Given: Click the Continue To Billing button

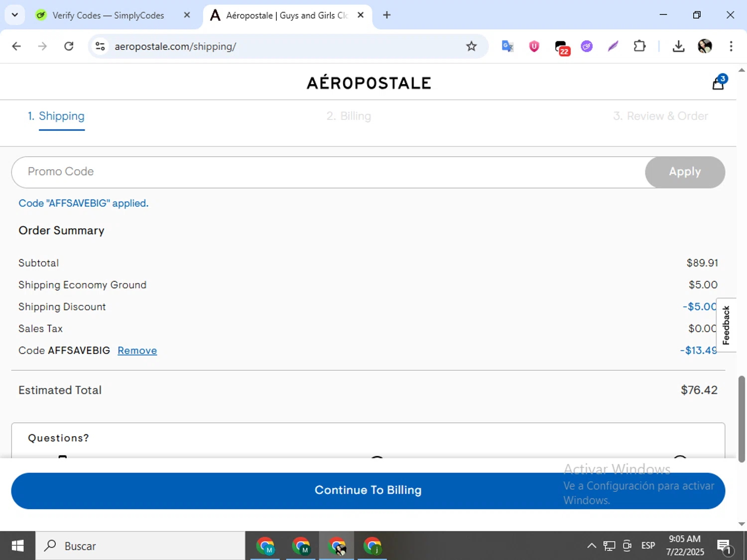Looking at the screenshot, I should pyautogui.click(x=368, y=490).
